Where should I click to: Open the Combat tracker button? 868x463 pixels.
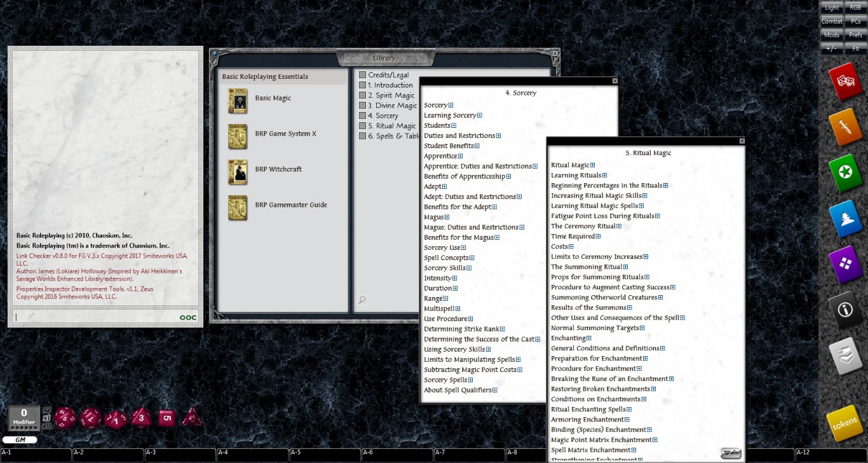832,21
